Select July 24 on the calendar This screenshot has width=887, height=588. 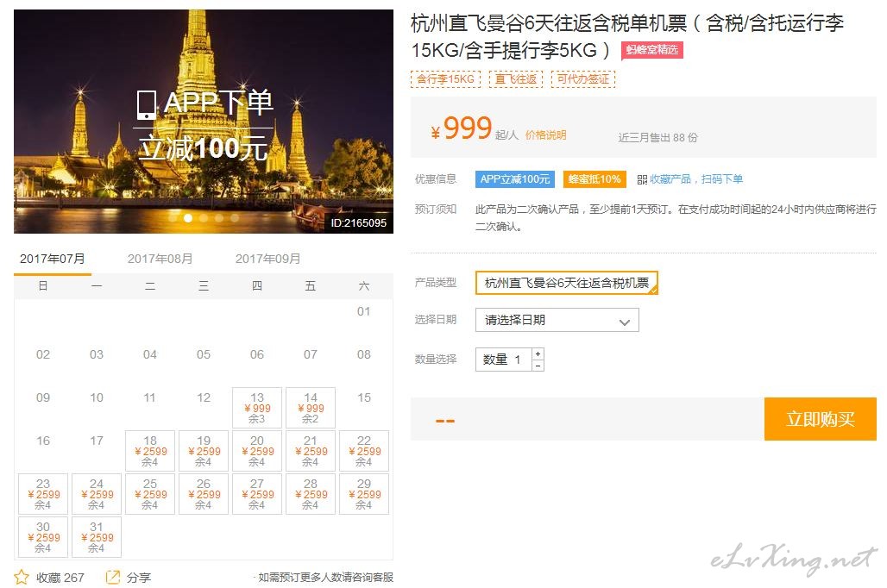pos(97,493)
